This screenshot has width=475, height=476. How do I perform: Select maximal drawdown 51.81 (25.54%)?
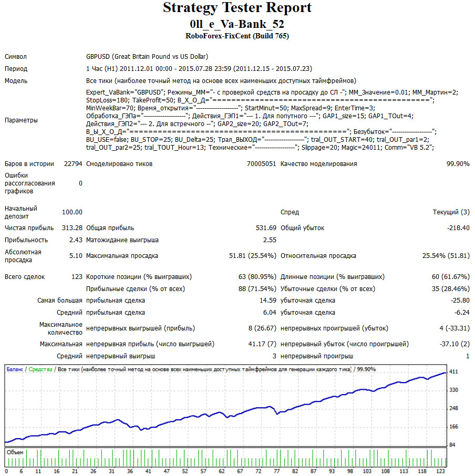pos(253,256)
